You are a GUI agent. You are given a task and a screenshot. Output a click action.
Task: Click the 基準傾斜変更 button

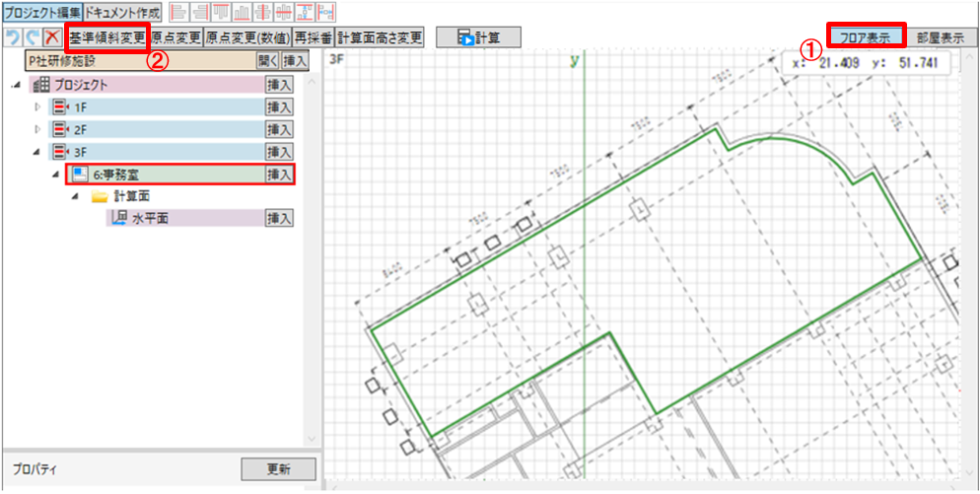[107, 38]
